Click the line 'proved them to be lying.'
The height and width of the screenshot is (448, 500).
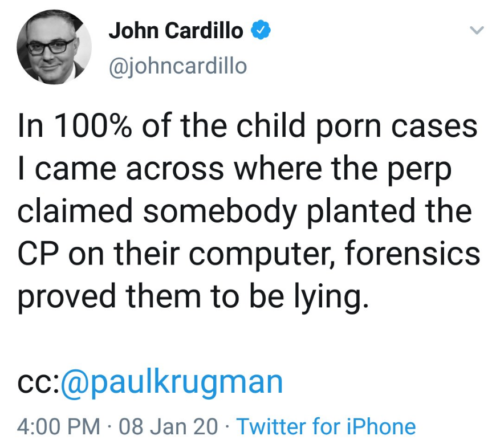tap(190, 297)
